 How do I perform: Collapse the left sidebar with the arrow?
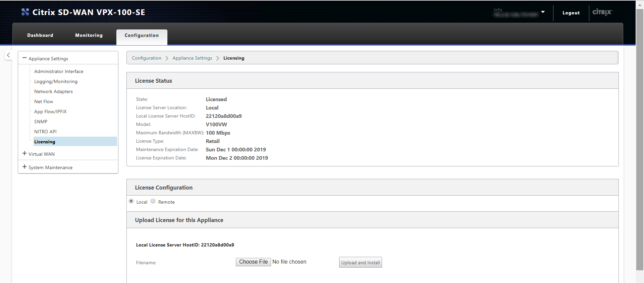click(x=8, y=55)
